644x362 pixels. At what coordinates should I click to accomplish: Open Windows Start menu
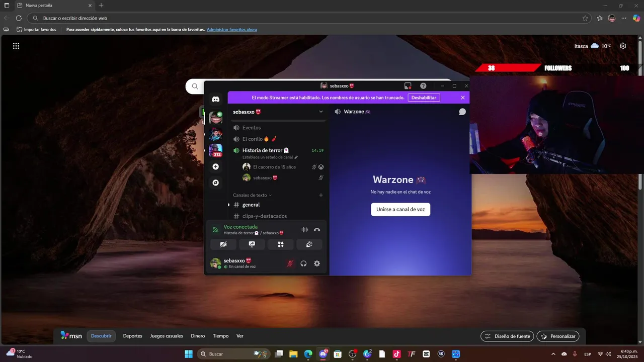(189, 354)
